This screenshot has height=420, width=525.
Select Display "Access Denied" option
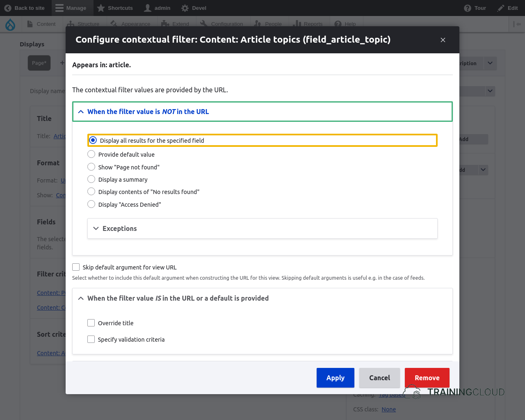tap(91, 204)
